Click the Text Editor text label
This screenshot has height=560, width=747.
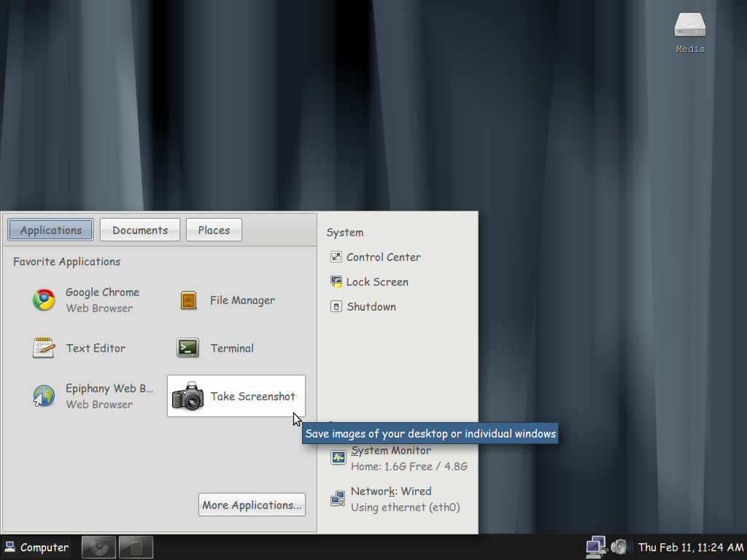pyautogui.click(x=96, y=348)
